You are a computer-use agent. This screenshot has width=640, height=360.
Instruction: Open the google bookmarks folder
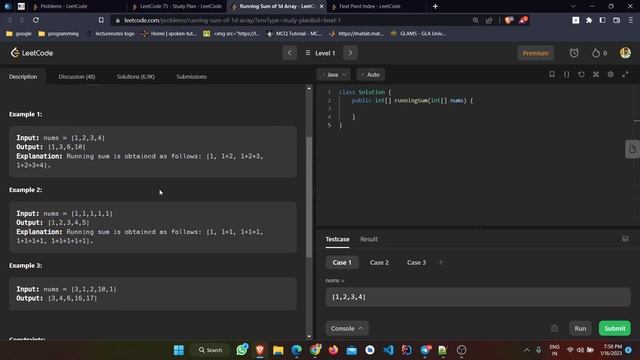click(19, 33)
